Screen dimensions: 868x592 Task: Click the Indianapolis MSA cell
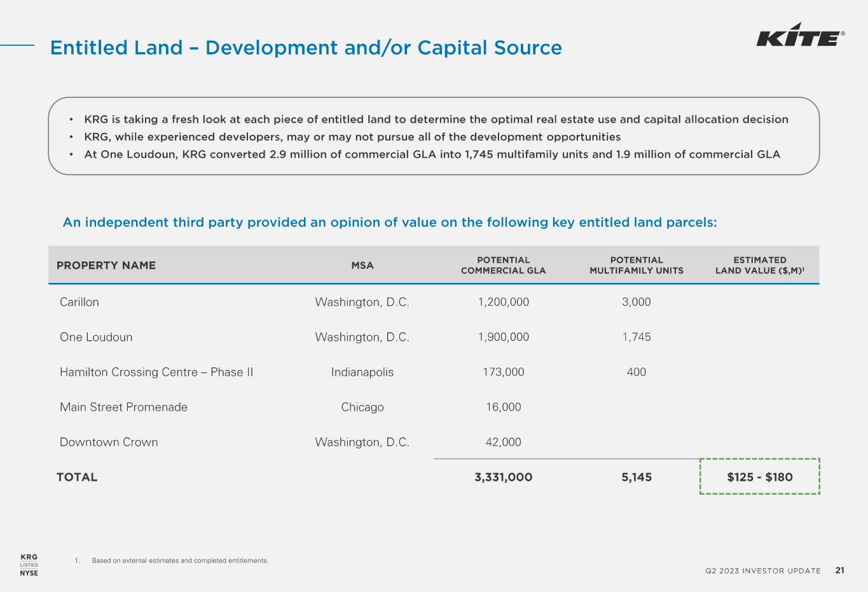[x=362, y=372]
